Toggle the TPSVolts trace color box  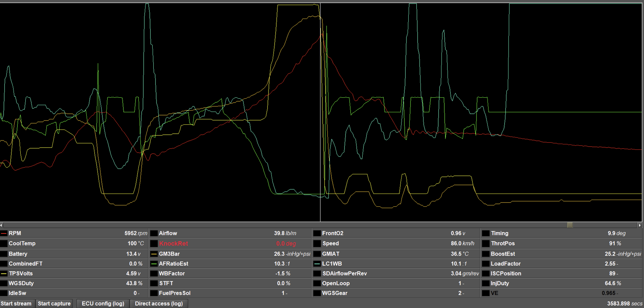[4, 274]
